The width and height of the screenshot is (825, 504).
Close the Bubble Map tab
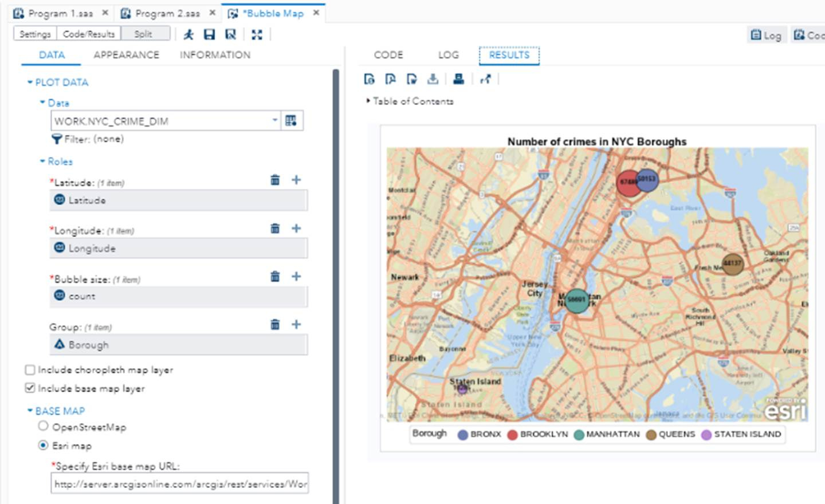pyautogui.click(x=316, y=13)
